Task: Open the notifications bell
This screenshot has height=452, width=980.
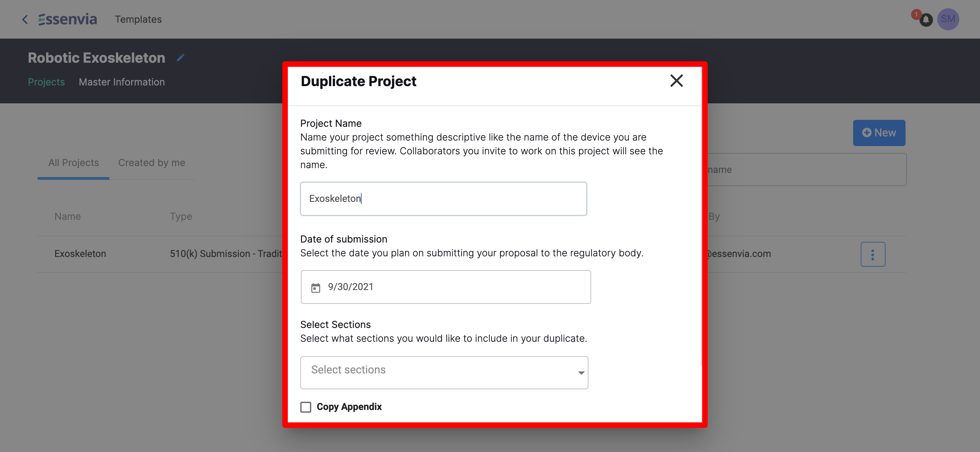Action: pyautogui.click(x=926, y=20)
